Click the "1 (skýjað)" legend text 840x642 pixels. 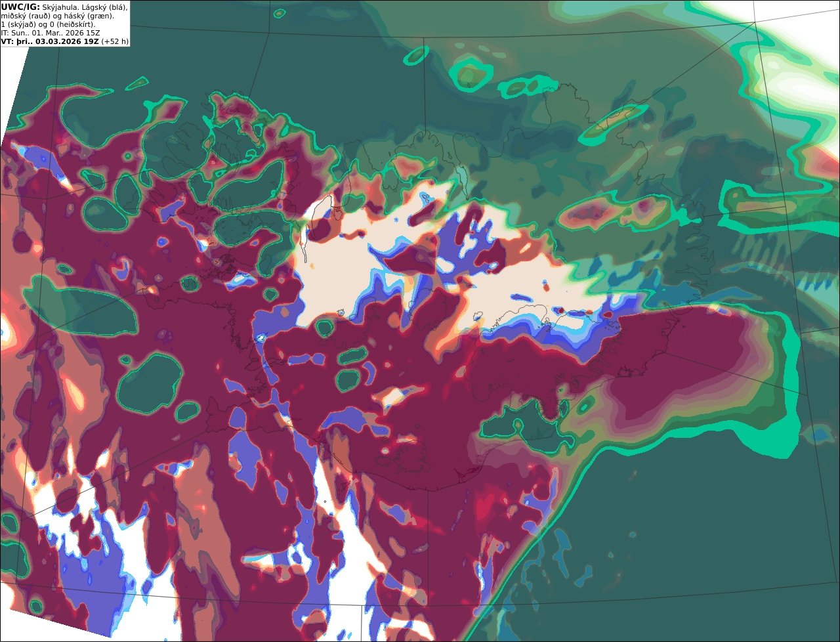(18, 25)
